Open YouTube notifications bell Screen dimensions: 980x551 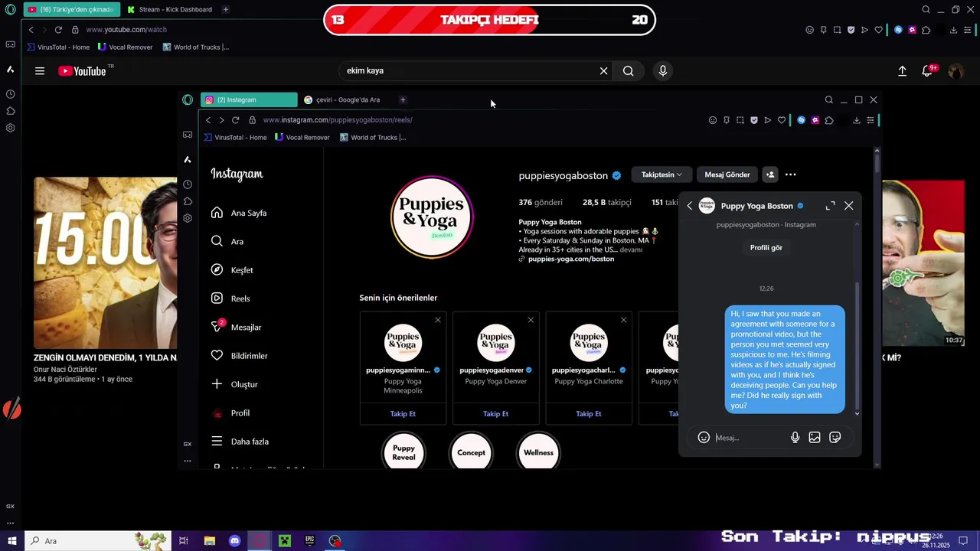tap(927, 71)
